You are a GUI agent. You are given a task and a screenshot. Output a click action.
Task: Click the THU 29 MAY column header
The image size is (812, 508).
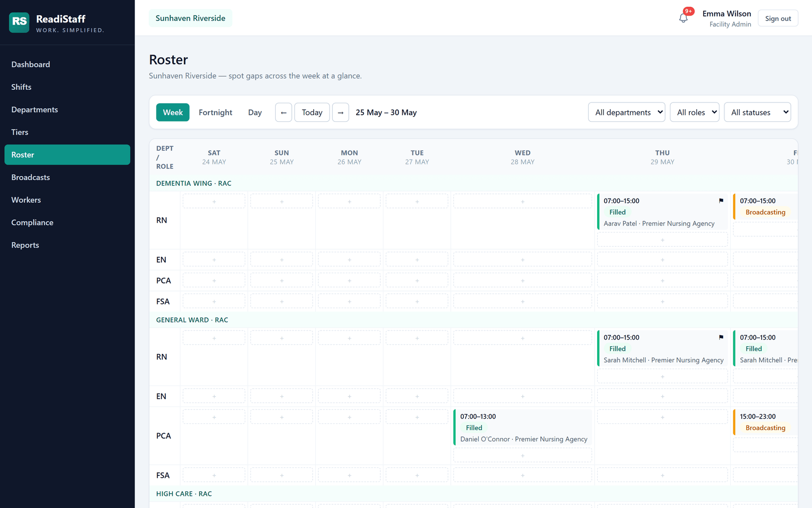[662, 157]
